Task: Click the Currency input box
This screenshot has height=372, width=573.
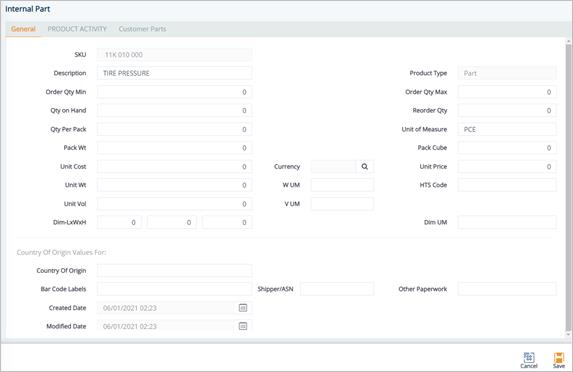Action: [333, 167]
